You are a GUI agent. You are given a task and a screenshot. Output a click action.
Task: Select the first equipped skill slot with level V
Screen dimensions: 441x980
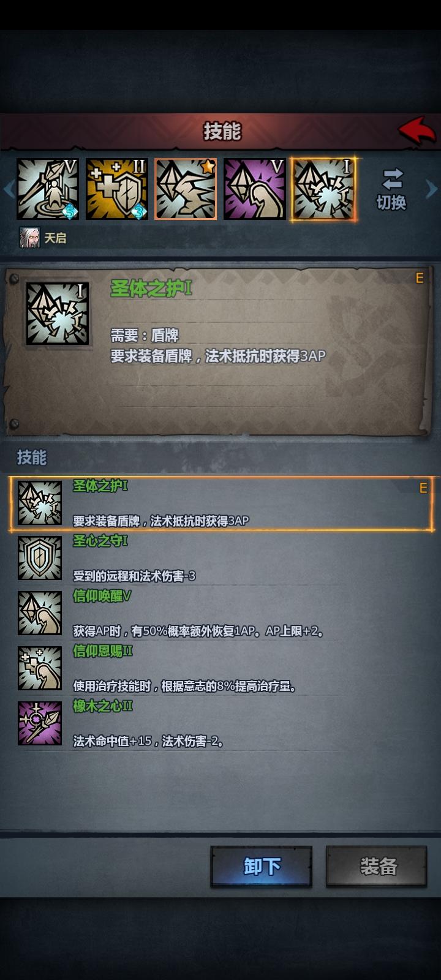48,189
